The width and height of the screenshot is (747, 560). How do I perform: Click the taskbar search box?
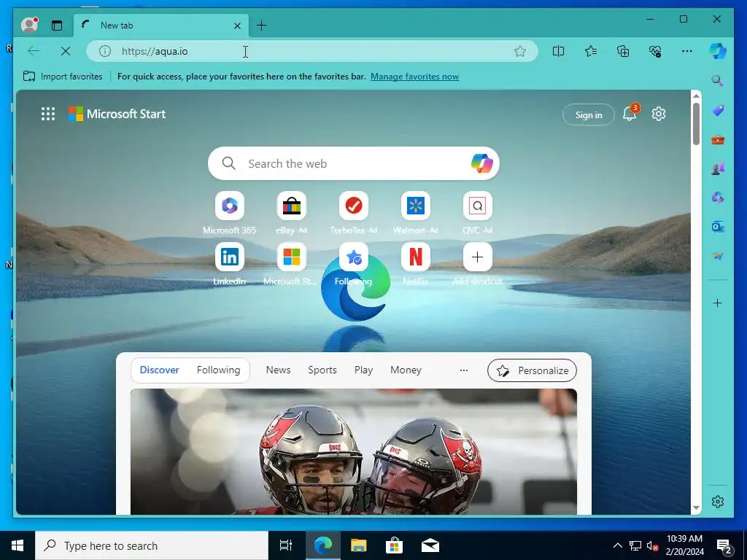[152, 545]
